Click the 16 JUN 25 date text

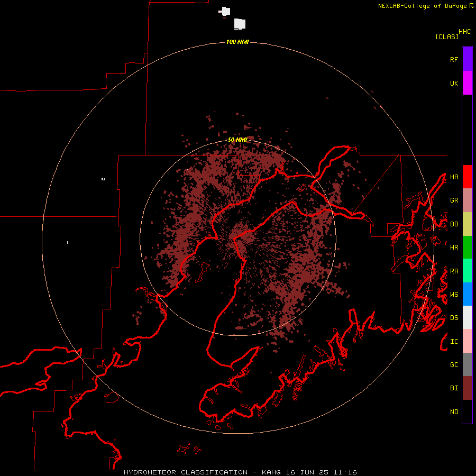pos(307,472)
